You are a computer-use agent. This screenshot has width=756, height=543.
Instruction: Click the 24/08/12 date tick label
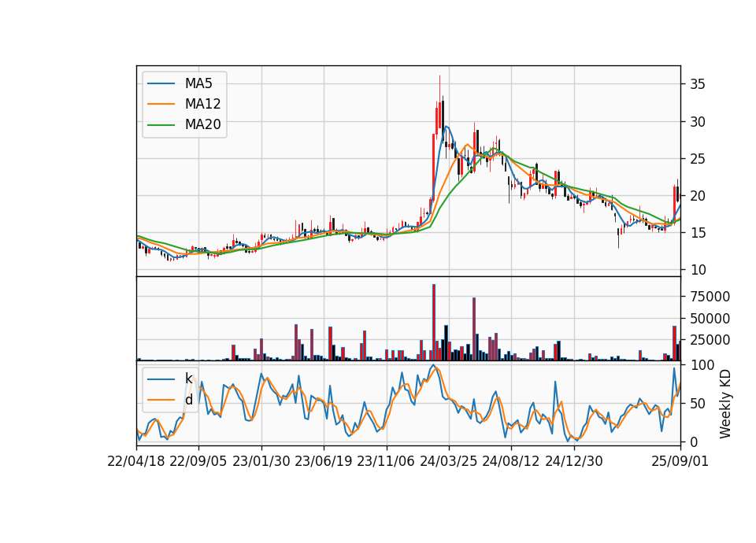[x=510, y=461]
